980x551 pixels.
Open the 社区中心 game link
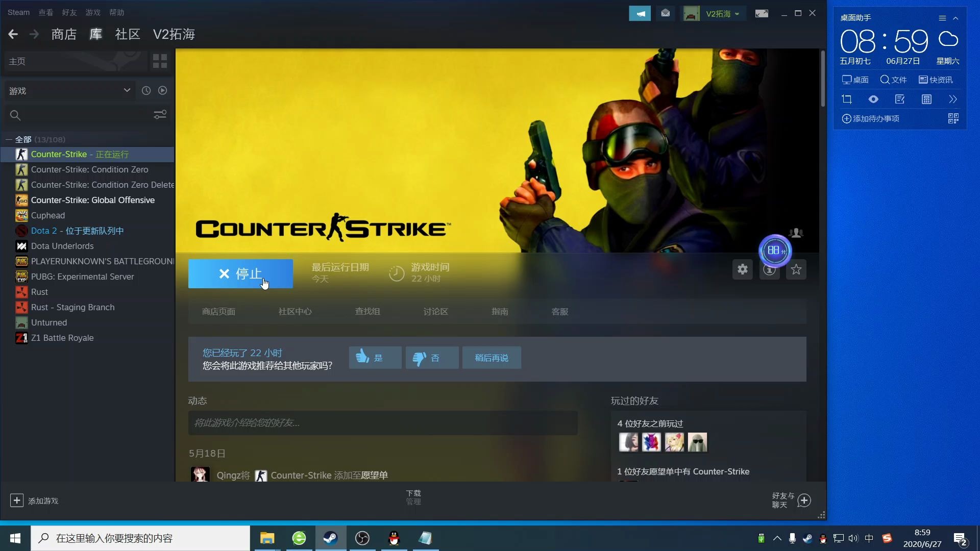[295, 311]
